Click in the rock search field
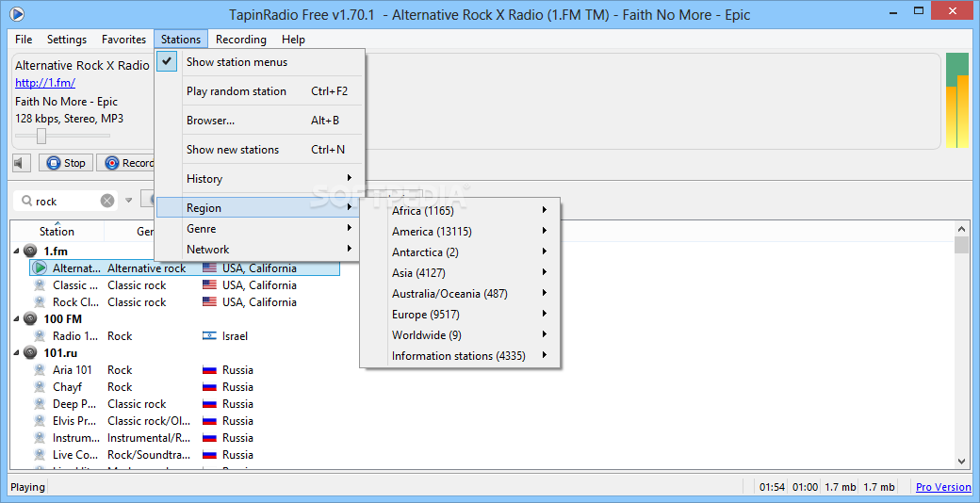The height and width of the screenshot is (503, 980). [66, 202]
